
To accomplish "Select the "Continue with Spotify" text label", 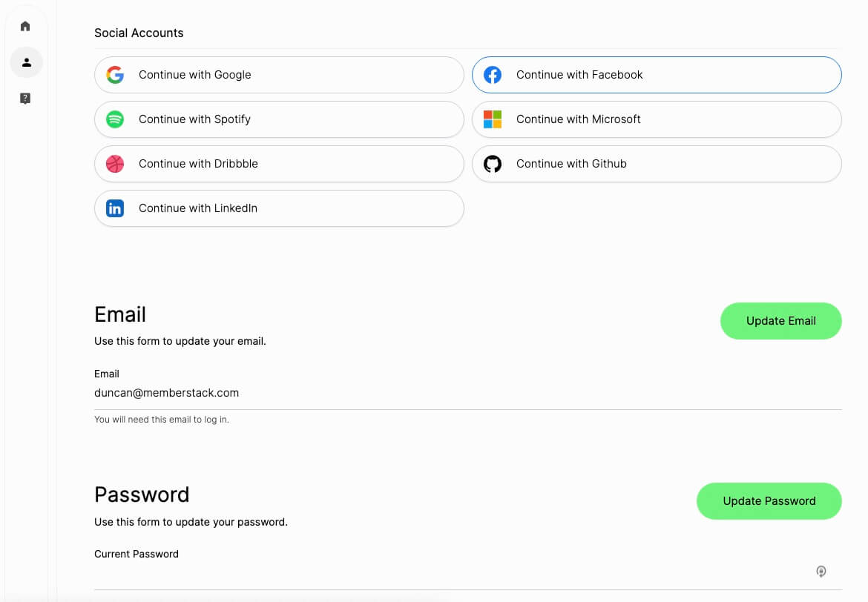I will [194, 119].
